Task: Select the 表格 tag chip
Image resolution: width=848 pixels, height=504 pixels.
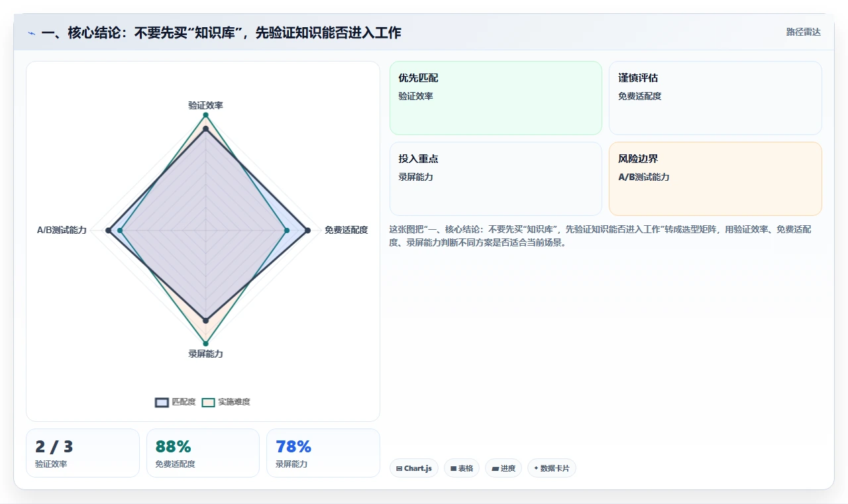Action: point(462,468)
